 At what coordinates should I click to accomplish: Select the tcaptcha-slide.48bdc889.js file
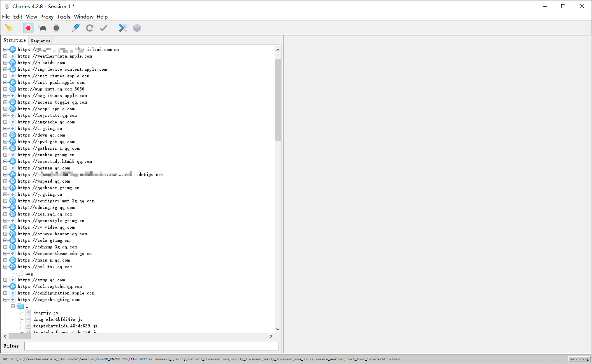[x=65, y=326]
